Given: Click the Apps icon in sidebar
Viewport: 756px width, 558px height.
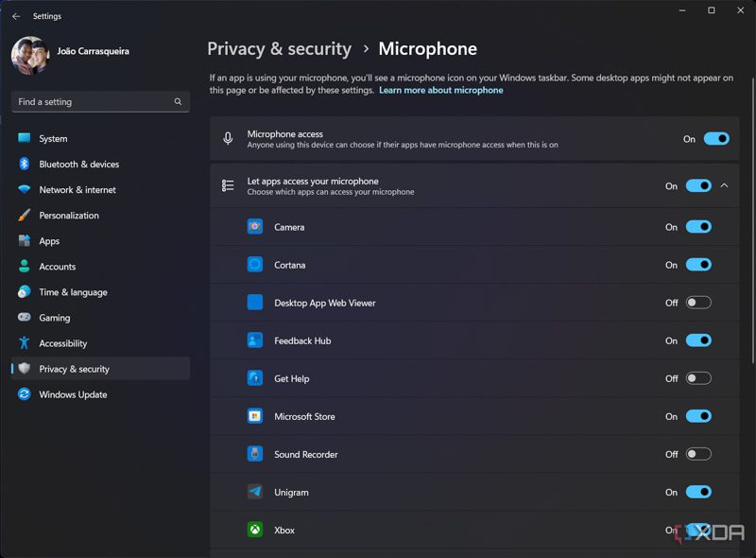Looking at the screenshot, I should [25, 240].
